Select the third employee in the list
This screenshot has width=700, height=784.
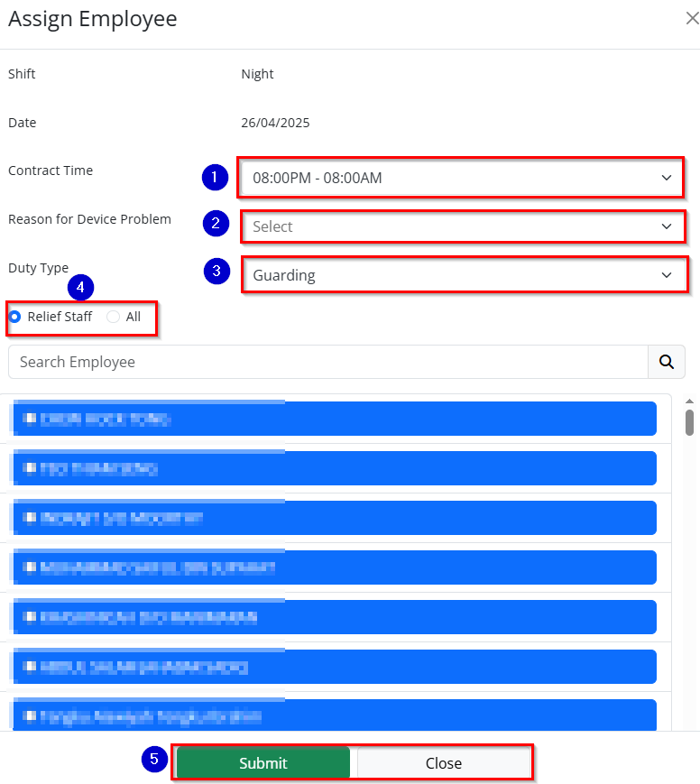334,518
